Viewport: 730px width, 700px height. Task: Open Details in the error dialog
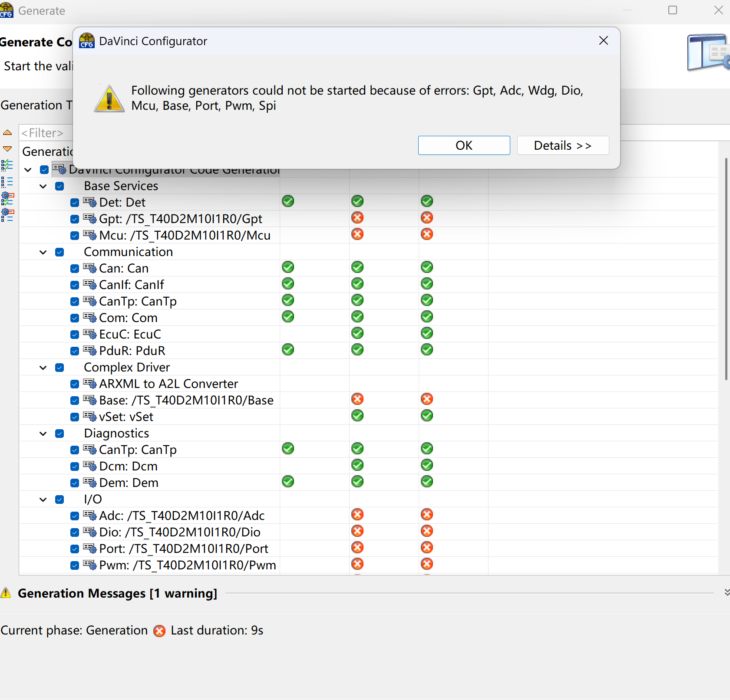563,145
